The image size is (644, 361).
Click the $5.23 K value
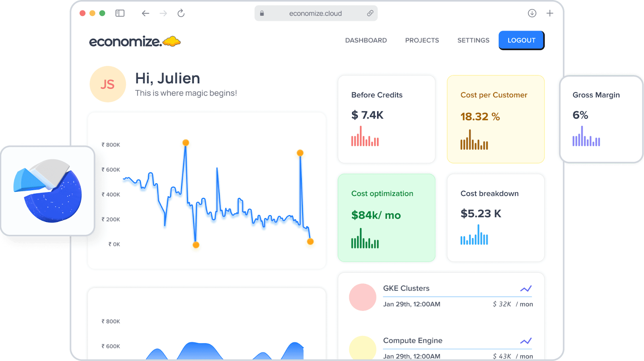pos(481,213)
